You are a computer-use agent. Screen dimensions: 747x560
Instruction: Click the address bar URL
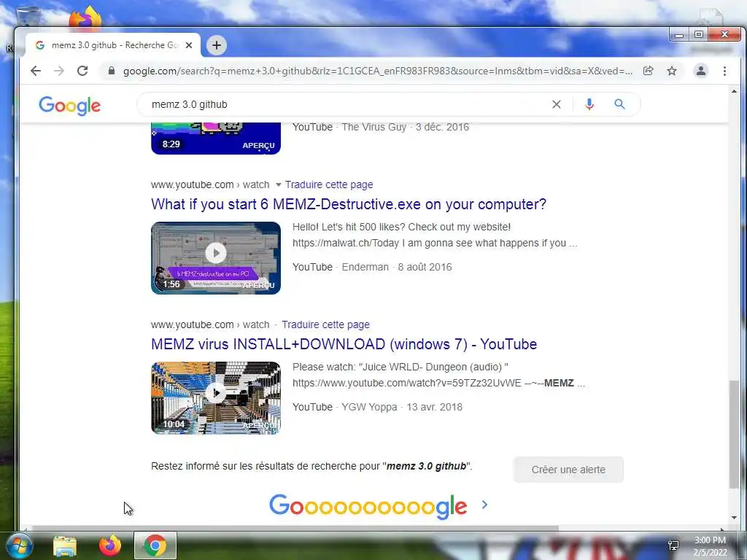pyautogui.click(x=378, y=71)
